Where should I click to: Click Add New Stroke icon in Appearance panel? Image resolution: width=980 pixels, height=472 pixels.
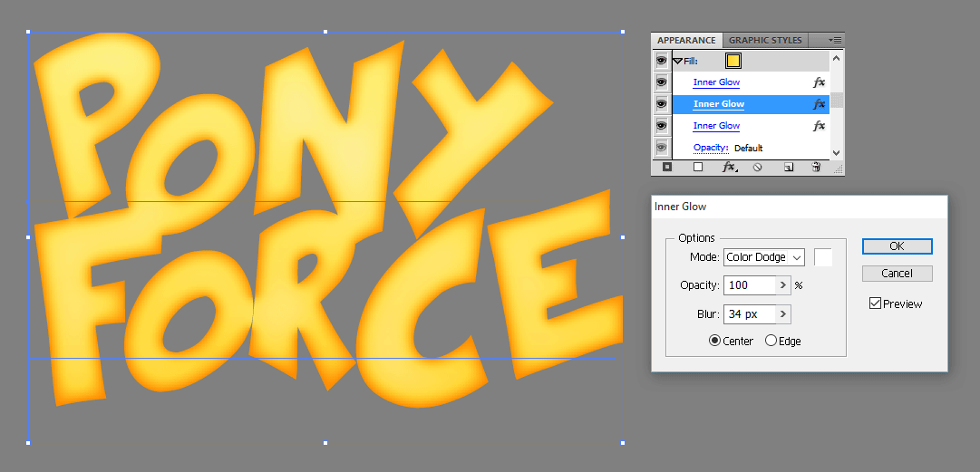[667, 168]
